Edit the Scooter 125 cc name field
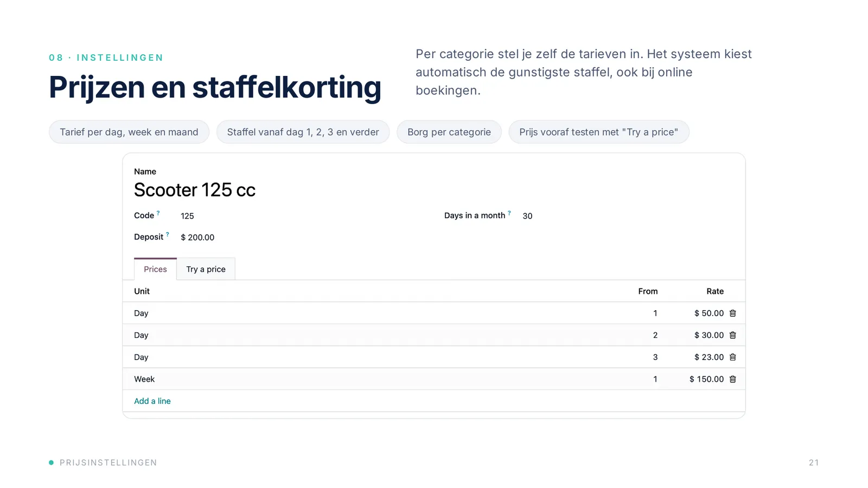868x488 pixels. (x=195, y=190)
